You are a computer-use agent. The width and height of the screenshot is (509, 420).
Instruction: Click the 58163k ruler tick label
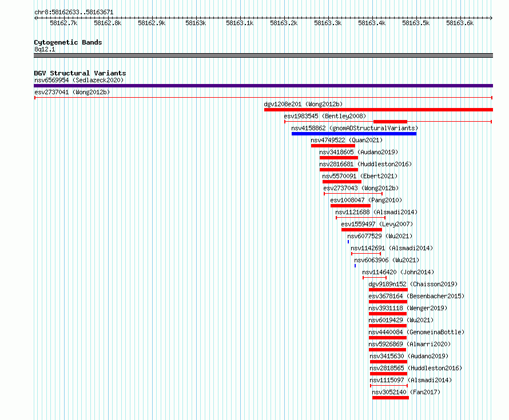click(x=196, y=23)
